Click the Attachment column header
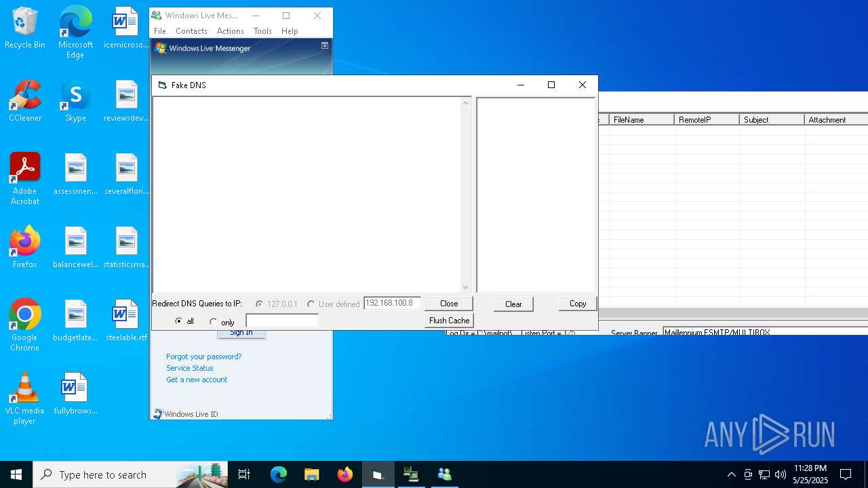The height and width of the screenshot is (488, 868). (836, 119)
